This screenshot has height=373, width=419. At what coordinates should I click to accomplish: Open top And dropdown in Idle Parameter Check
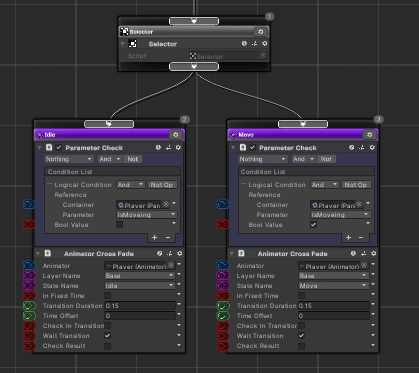pyautogui.click(x=110, y=159)
